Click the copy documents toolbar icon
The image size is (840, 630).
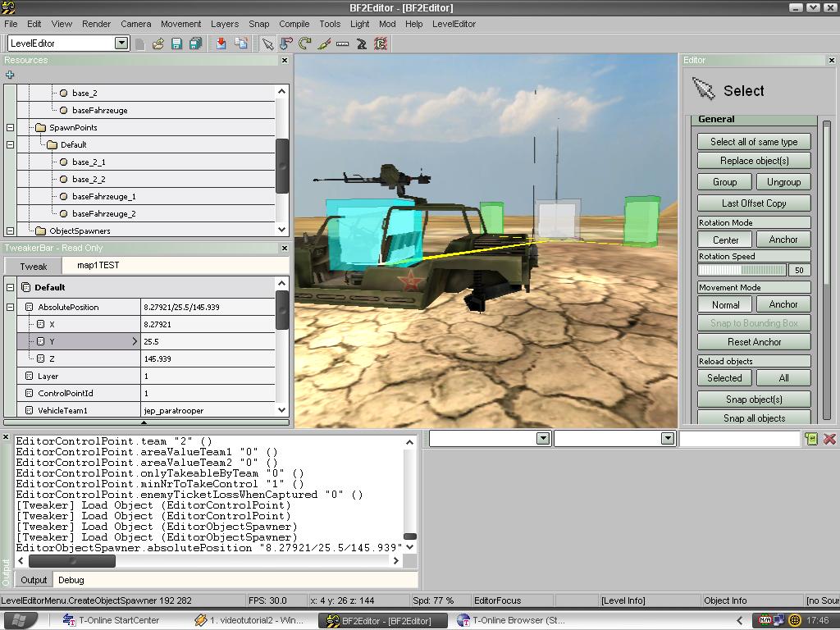[x=241, y=43]
